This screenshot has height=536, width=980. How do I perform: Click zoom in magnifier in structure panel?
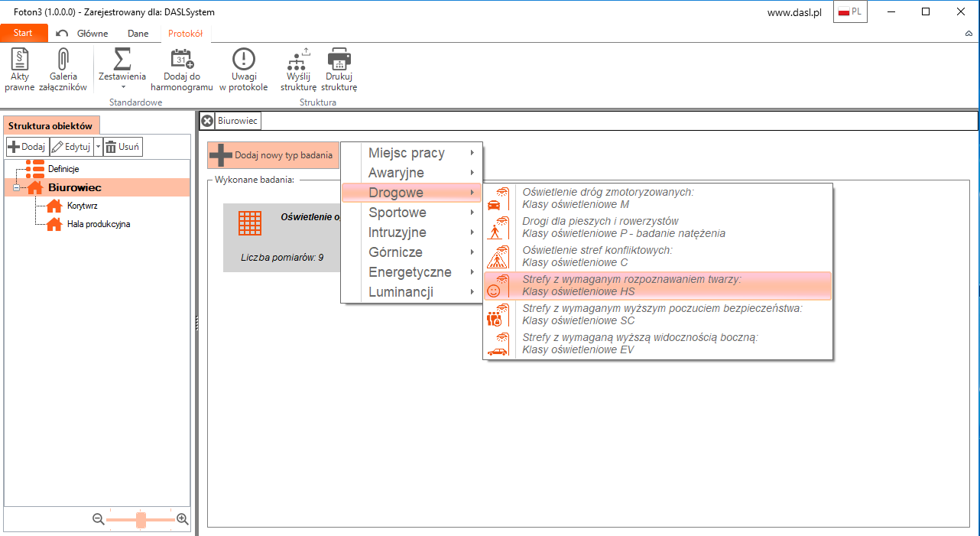click(x=182, y=519)
